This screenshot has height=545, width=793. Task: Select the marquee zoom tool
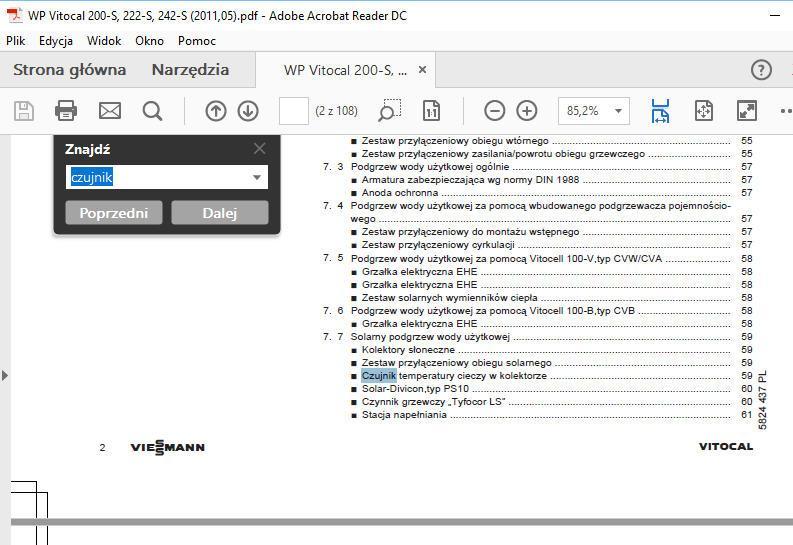[389, 111]
